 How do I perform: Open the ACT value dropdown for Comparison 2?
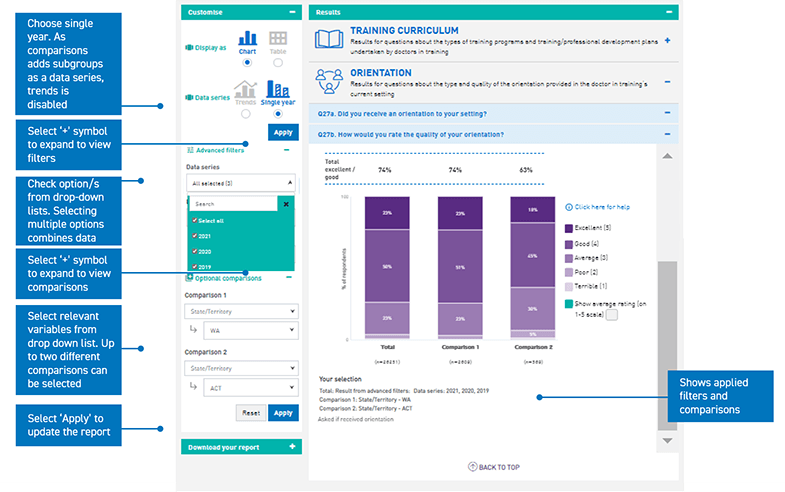pyautogui.click(x=248, y=387)
